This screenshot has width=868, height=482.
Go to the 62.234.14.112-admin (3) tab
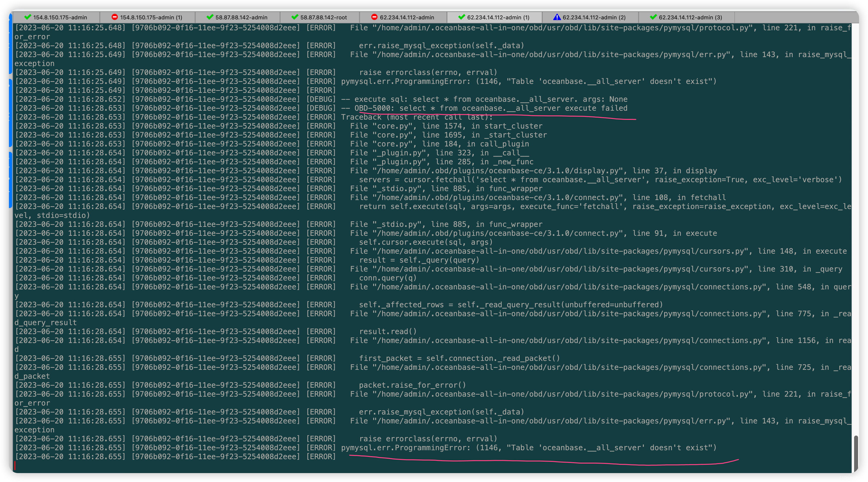click(x=690, y=18)
